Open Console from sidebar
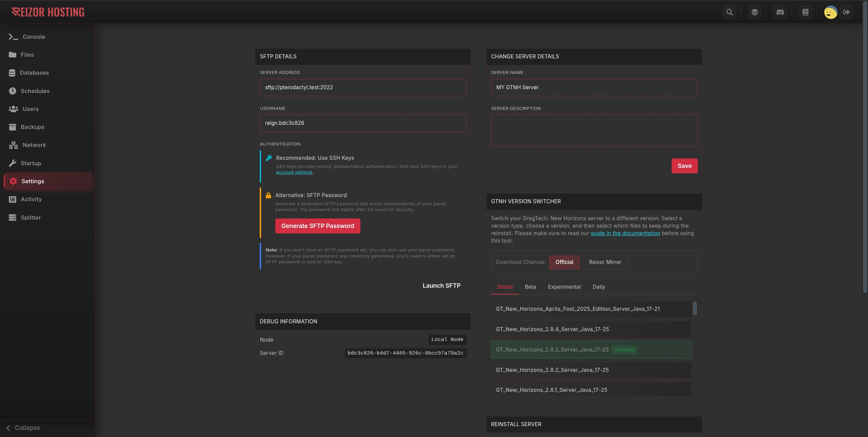 34,37
